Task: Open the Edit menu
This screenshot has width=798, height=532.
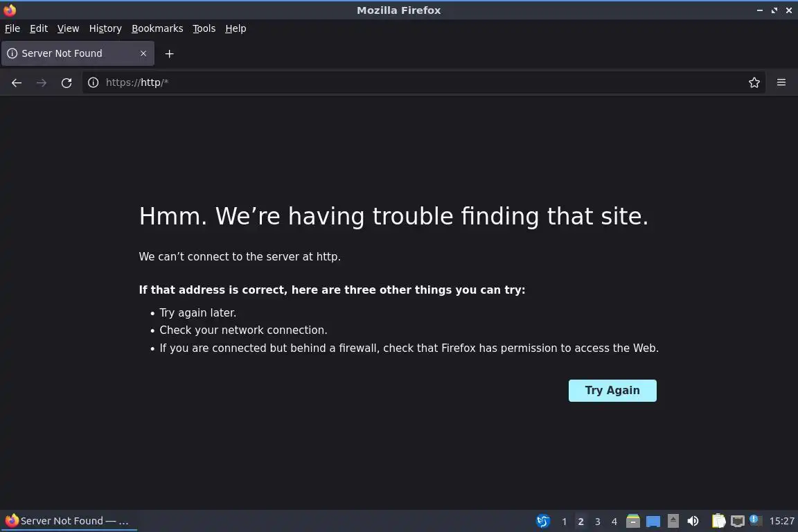Action: tap(39, 28)
